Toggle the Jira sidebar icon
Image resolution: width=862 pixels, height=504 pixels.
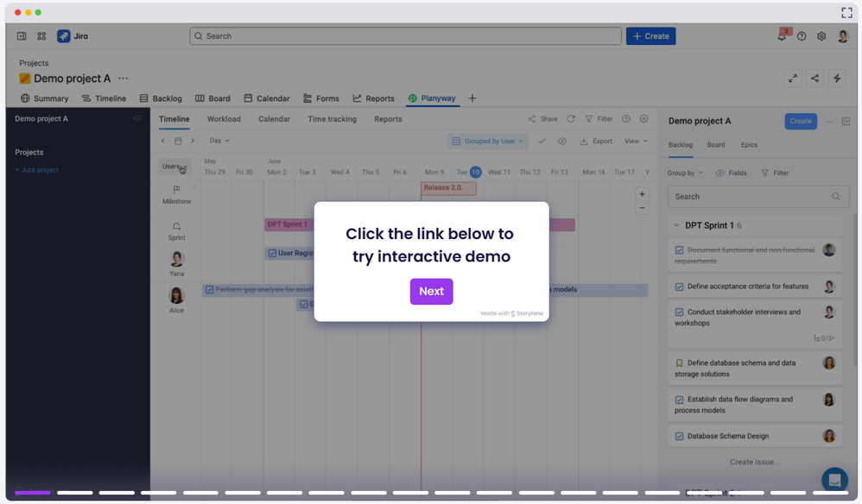(x=22, y=36)
